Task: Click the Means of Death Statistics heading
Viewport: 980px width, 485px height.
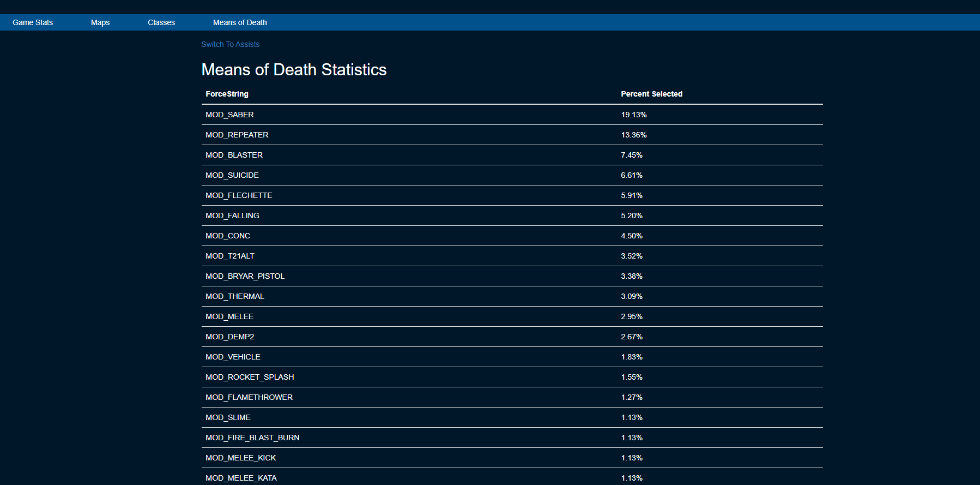Action: coord(294,70)
